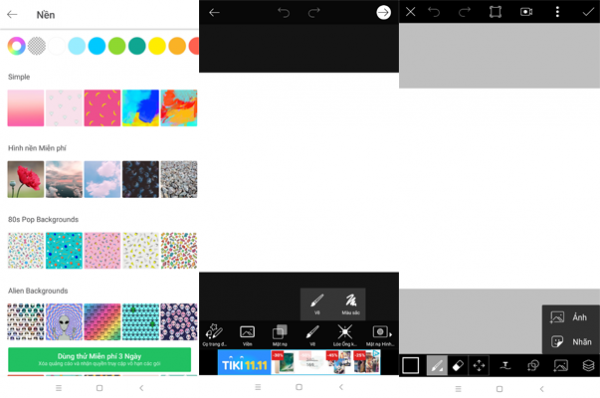Image resolution: width=600 pixels, height=398 pixels.
Task: Choose the yellow color swatch
Action: [x=157, y=46]
